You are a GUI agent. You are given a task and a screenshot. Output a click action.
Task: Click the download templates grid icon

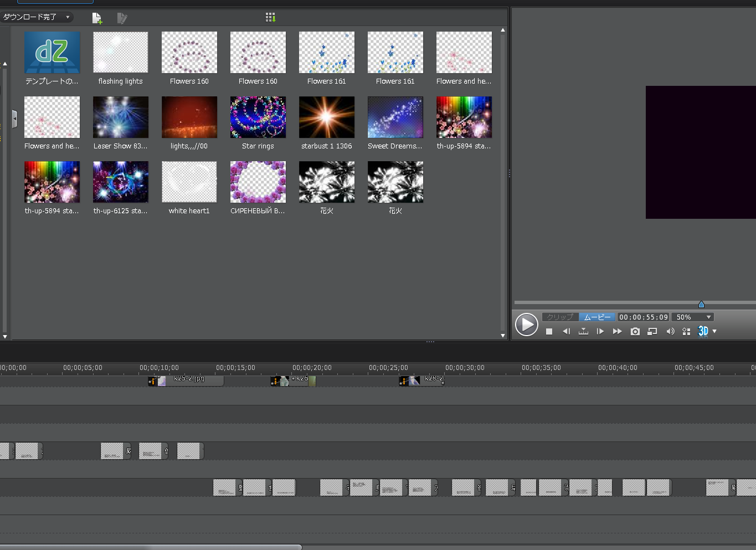pyautogui.click(x=270, y=18)
